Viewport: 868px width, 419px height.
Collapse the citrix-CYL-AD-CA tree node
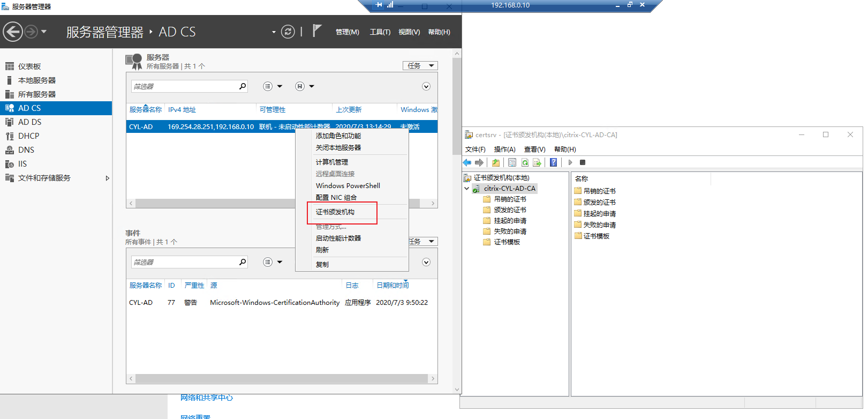click(x=467, y=189)
